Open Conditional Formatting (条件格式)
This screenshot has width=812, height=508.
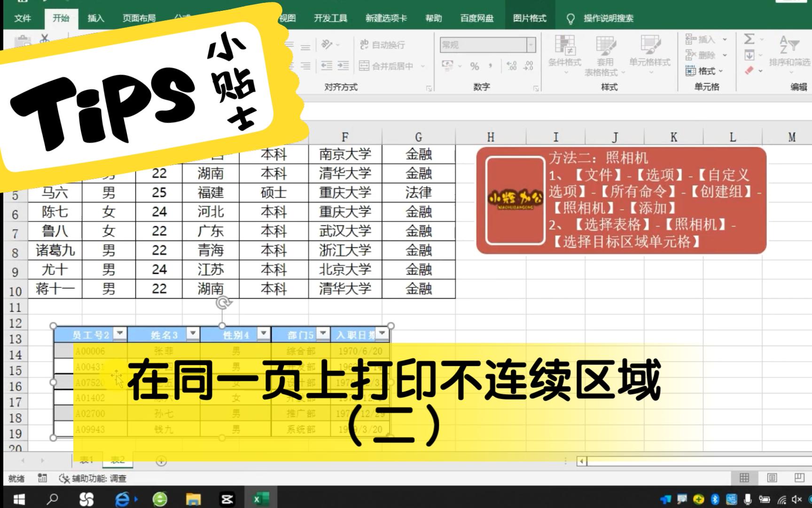click(565, 55)
